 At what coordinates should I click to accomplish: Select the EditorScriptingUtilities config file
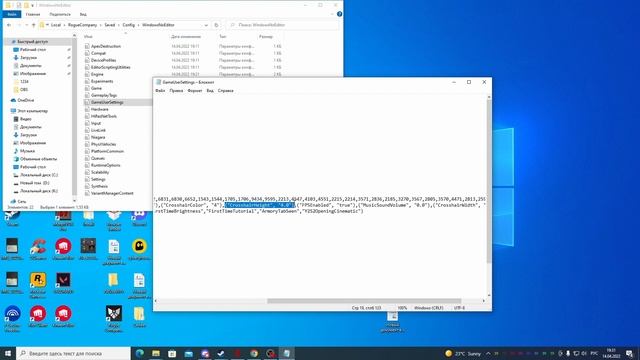pyautogui.click(x=111, y=67)
